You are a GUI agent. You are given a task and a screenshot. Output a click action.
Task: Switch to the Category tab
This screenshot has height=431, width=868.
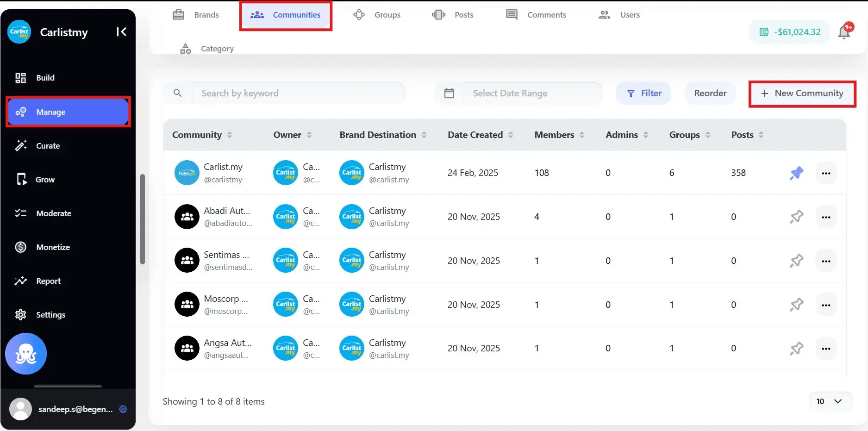[207, 49]
